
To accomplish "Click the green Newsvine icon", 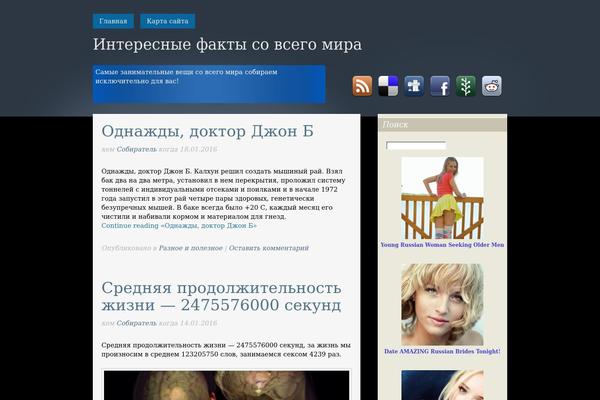I will coord(466,86).
